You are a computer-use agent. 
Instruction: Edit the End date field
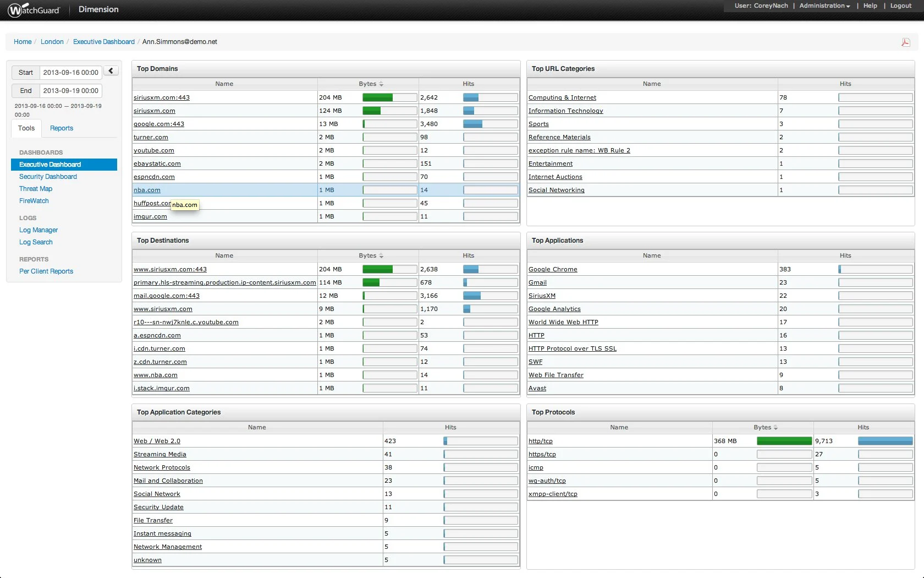(71, 91)
